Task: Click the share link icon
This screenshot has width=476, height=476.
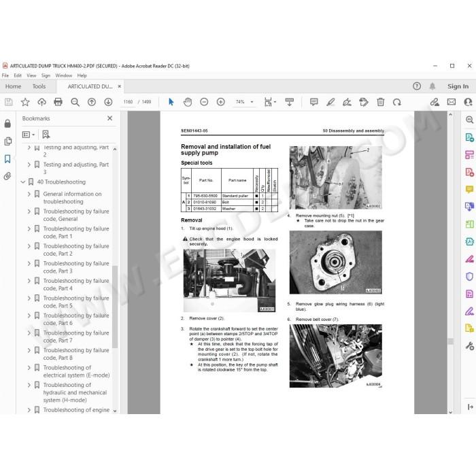Action: point(435,102)
